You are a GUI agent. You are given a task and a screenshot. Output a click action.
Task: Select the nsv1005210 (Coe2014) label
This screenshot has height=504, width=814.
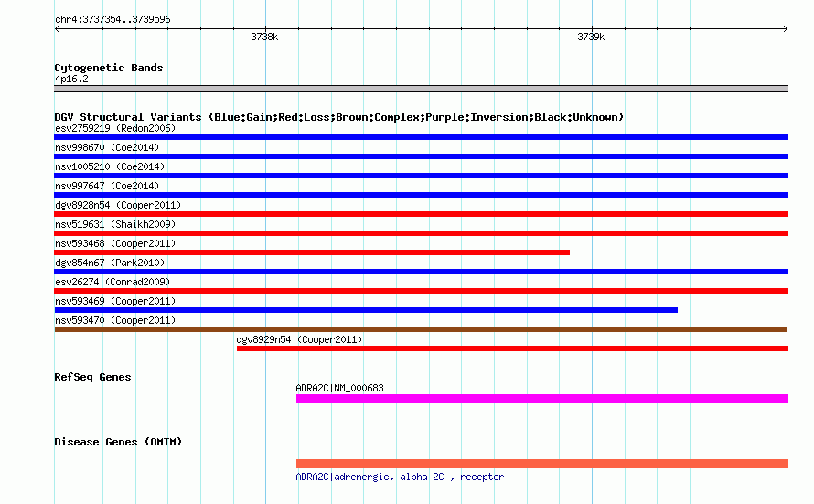click(x=110, y=166)
